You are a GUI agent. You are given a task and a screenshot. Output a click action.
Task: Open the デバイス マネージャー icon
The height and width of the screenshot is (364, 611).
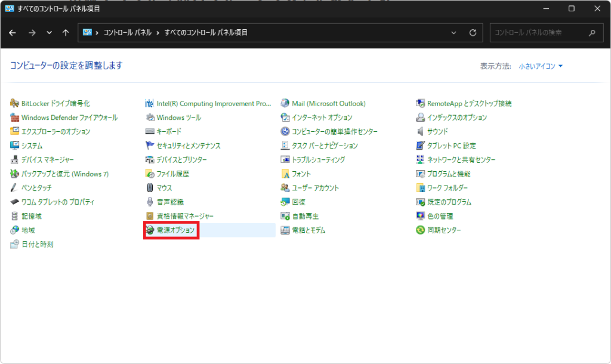15,160
